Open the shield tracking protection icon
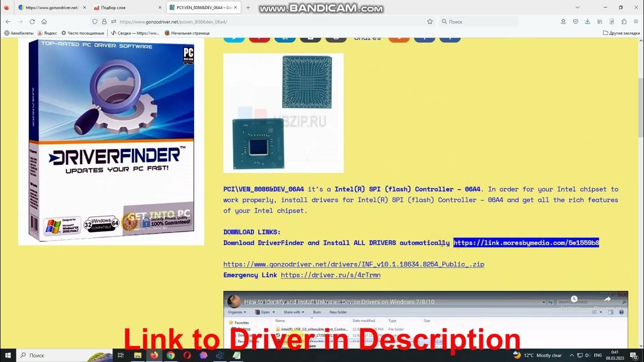644x362 pixels. click(95, 22)
